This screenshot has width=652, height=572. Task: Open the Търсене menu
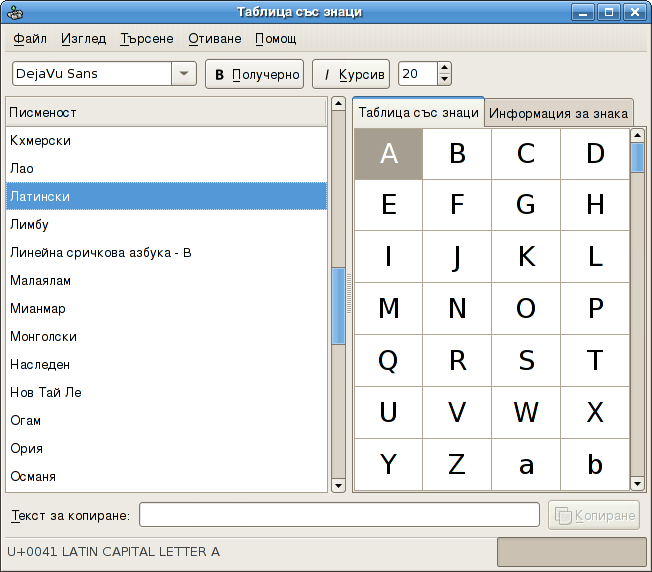[146, 38]
